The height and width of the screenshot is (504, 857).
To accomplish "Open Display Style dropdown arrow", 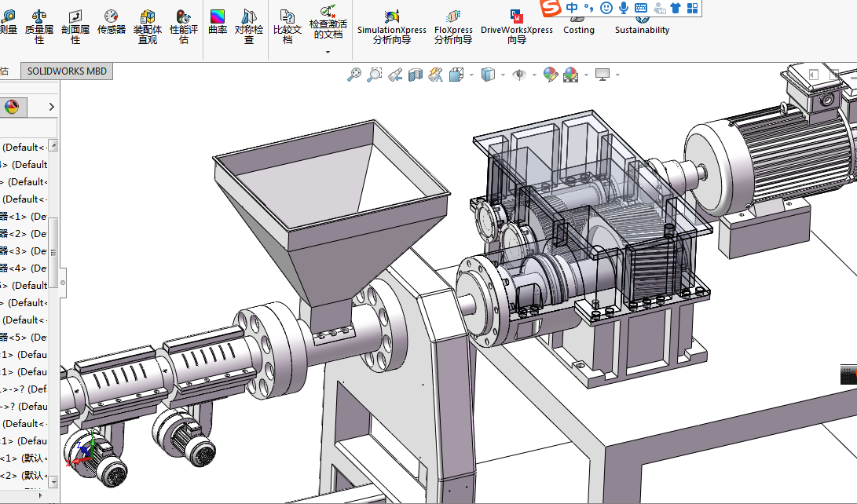I will tap(503, 75).
